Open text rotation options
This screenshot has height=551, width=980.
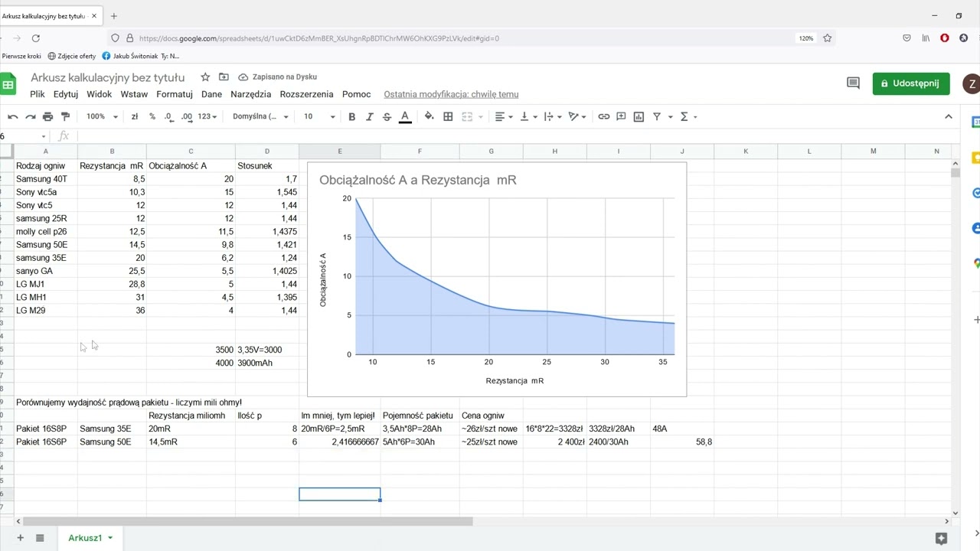pyautogui.click(x=577, y=116)
